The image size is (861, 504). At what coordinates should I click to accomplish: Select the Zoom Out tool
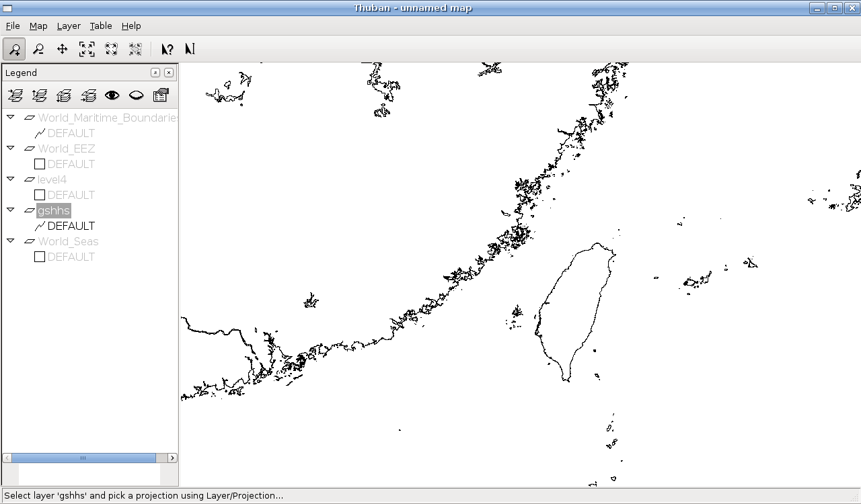pos(38,49)
